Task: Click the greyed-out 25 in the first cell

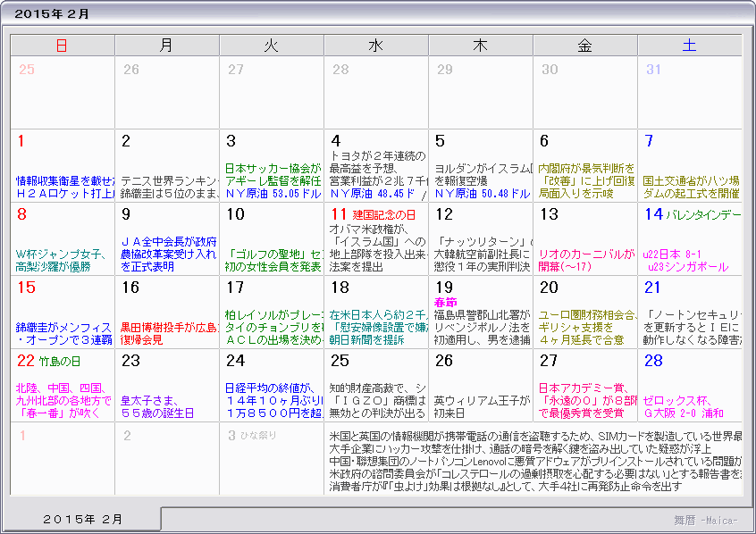Action: click(x=25, y=67)
